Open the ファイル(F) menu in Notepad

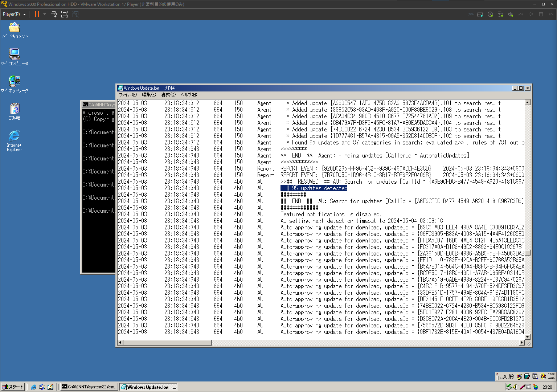(x=128, y=95)
